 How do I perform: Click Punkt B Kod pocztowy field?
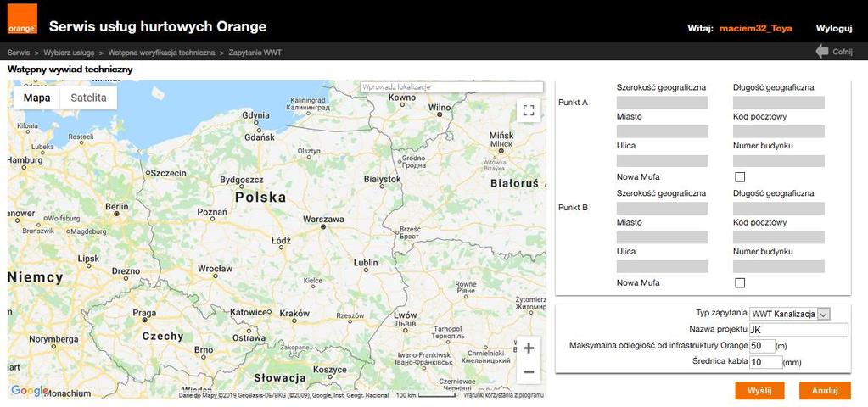(778, 237)
